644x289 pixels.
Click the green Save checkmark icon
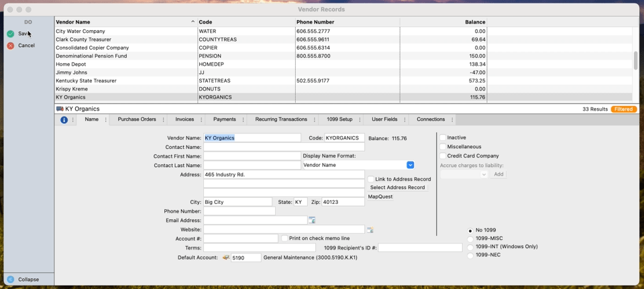pos(11,34)
